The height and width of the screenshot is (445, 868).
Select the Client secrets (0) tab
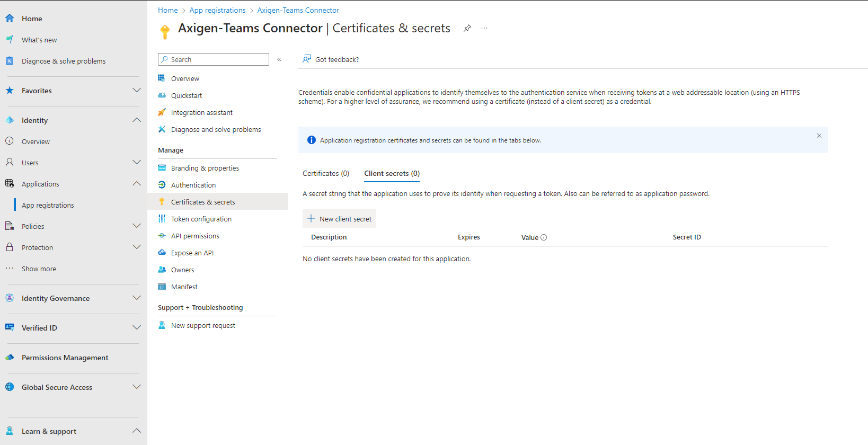392,173
